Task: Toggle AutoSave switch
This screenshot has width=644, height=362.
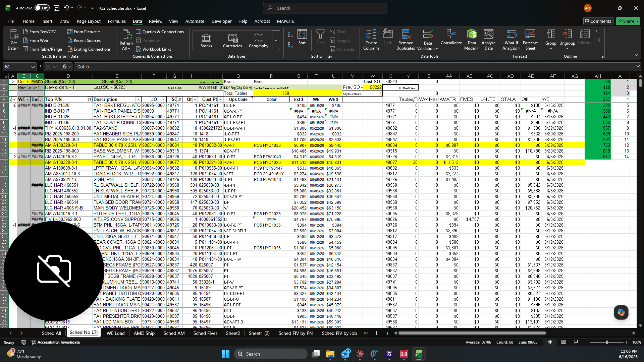Action: 42,8
